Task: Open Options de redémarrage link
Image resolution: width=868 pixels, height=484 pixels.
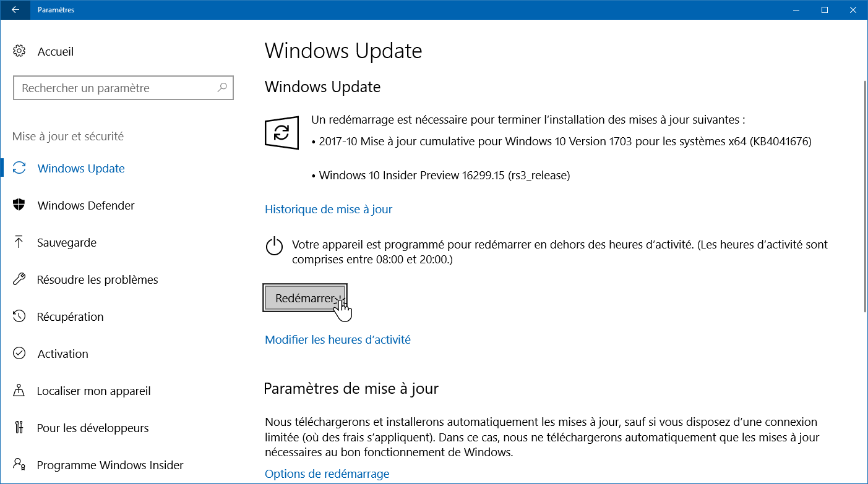Action: click(327, 474)
